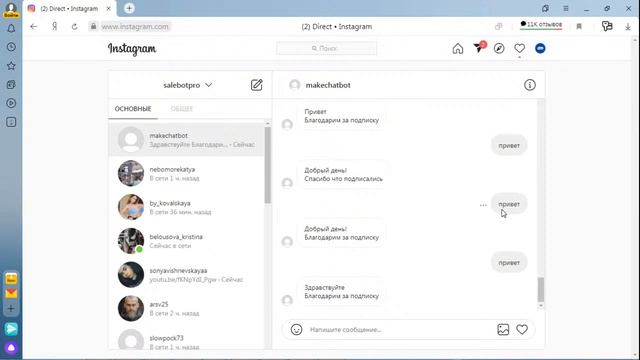Click the Привет Благодарим за подписку message
Image resolution: width=640 pixels, height=360 pixels.
[342, 116]
